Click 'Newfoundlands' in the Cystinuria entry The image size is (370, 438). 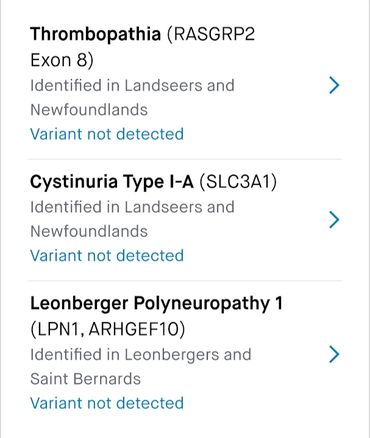click(x=89, y=231)
